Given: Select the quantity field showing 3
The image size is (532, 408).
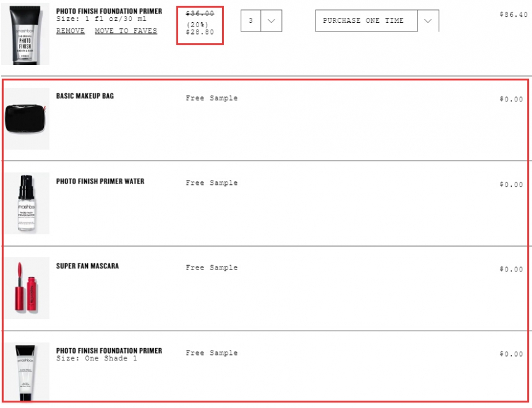Looking at the screenshot, I should (x=251, y=20).
